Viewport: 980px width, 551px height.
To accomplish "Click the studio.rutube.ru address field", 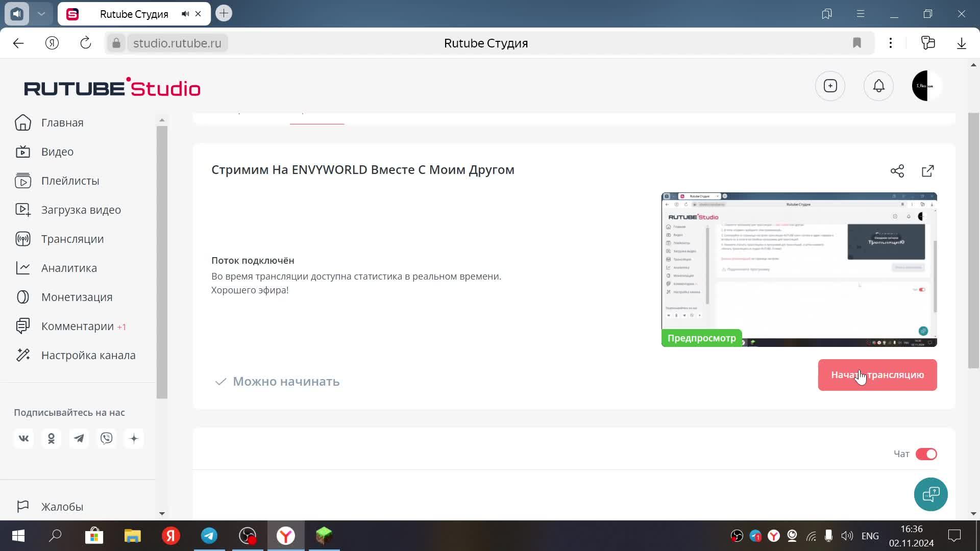I will pos(177,43).
